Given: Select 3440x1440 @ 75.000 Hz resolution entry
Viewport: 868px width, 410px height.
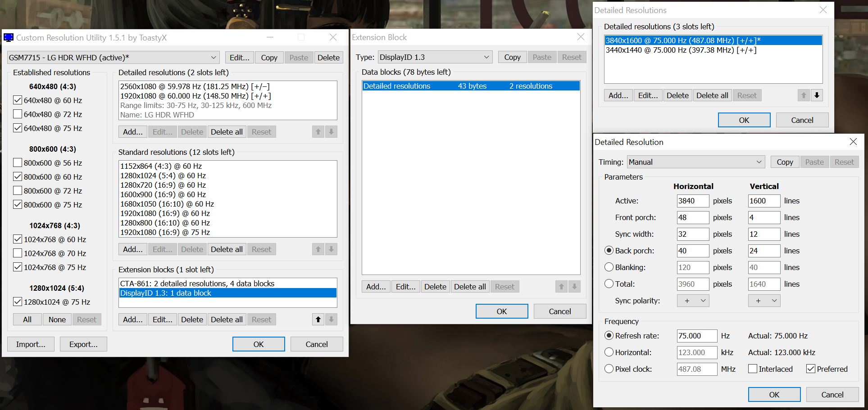Looking at the screenshot, I should (681, 50).
